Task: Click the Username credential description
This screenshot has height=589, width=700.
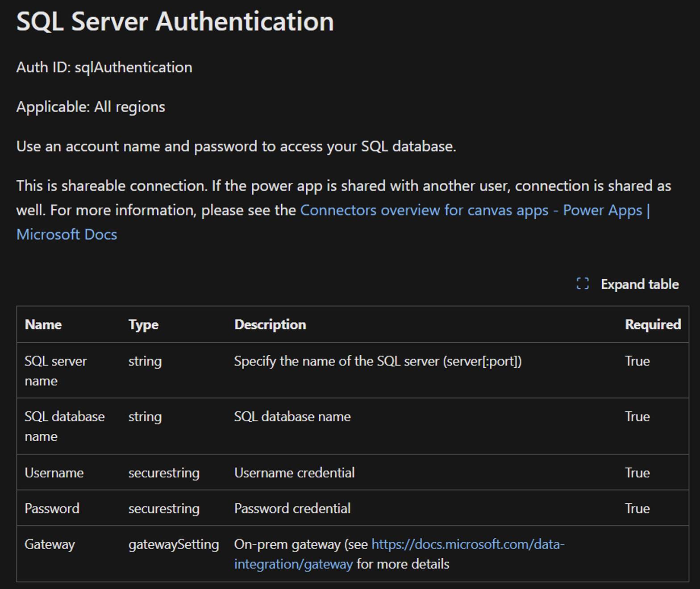Action: 294,473
